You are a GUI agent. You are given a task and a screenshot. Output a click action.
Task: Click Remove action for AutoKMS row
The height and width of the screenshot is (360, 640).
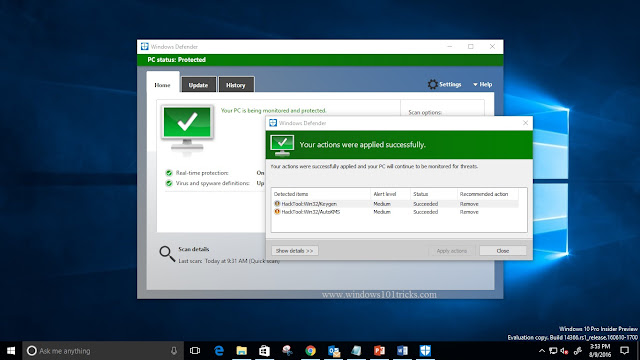coord(469,212)
